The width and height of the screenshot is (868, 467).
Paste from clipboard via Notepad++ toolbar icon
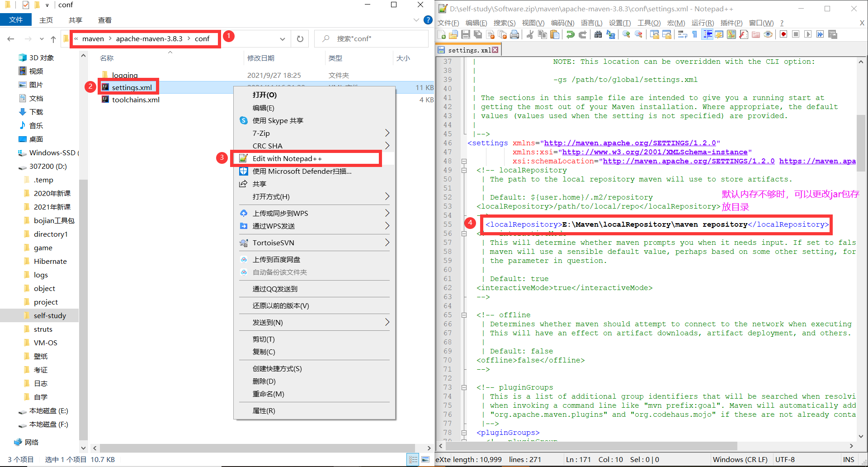(x=555, y=35)
